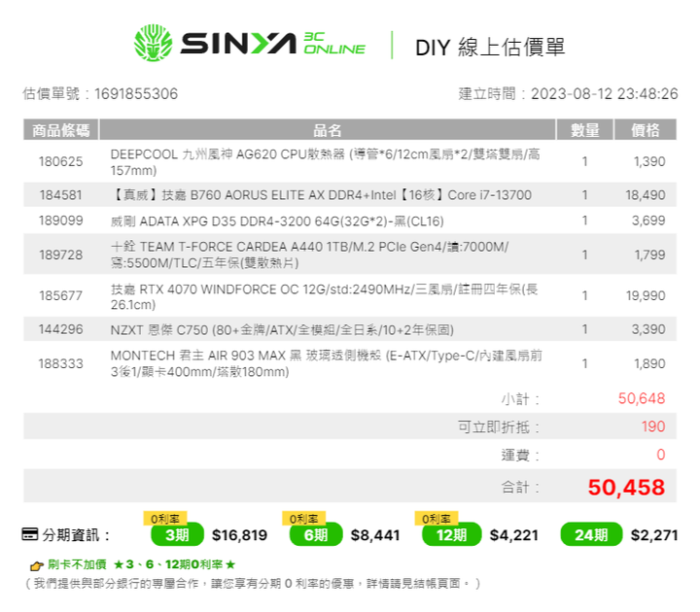Click the $8,441 installment amount

[375, 535]
